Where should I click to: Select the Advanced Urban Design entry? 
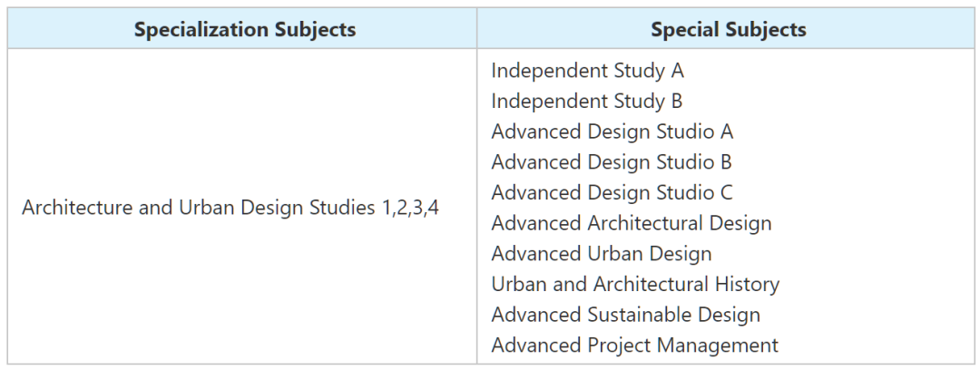coord(602,253)
